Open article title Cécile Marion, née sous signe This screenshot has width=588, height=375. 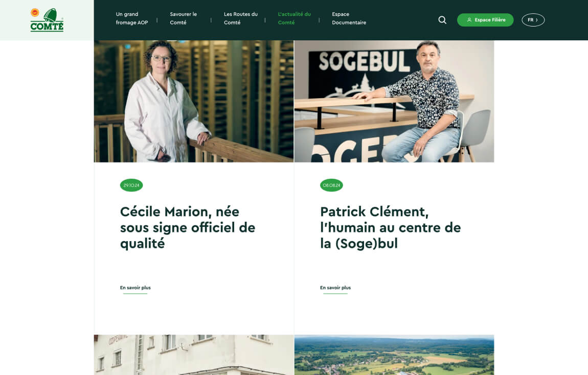[x=188, y=227]
